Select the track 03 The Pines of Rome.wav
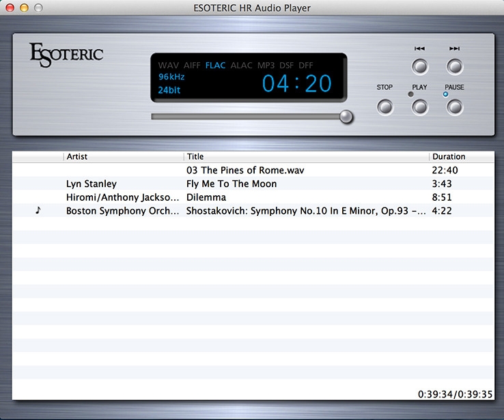 pyautogui.click(x=245, y=170)
